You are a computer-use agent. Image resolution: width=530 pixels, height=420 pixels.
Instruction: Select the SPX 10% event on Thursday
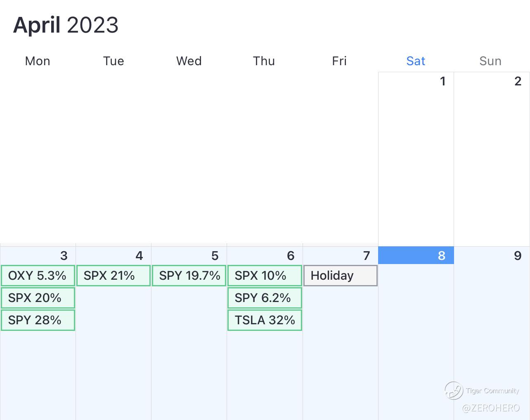[265, 276]
